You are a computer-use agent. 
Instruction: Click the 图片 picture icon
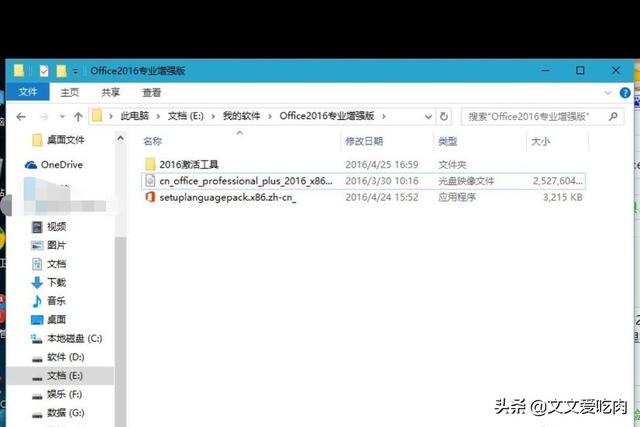tap(37, 245)
